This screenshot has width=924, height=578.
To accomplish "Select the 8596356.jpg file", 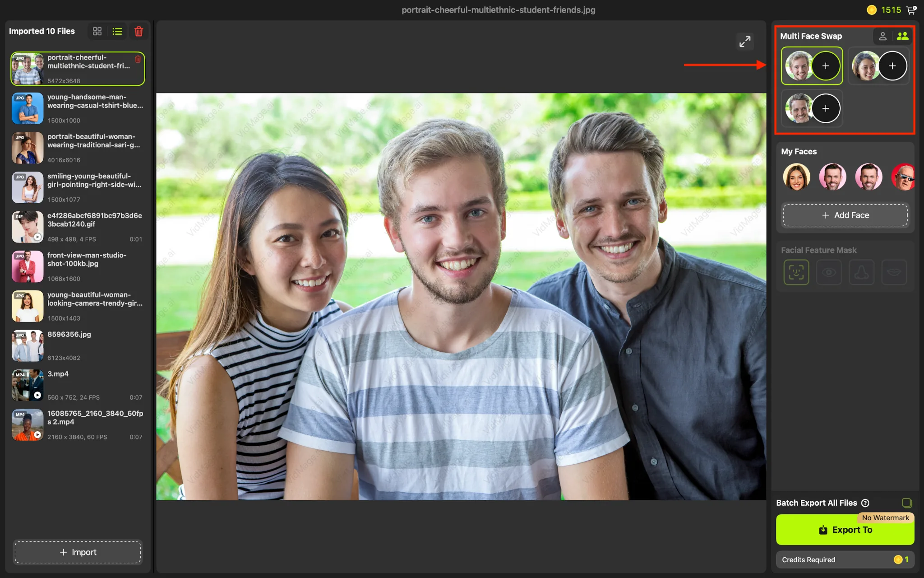I will click(78, 346).
